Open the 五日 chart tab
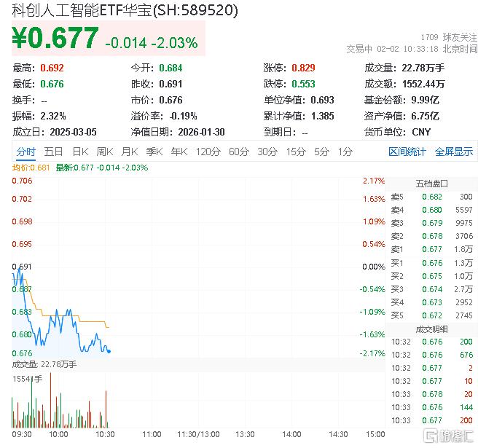This screenshot has width=478, height=448. tap(53, 152)
